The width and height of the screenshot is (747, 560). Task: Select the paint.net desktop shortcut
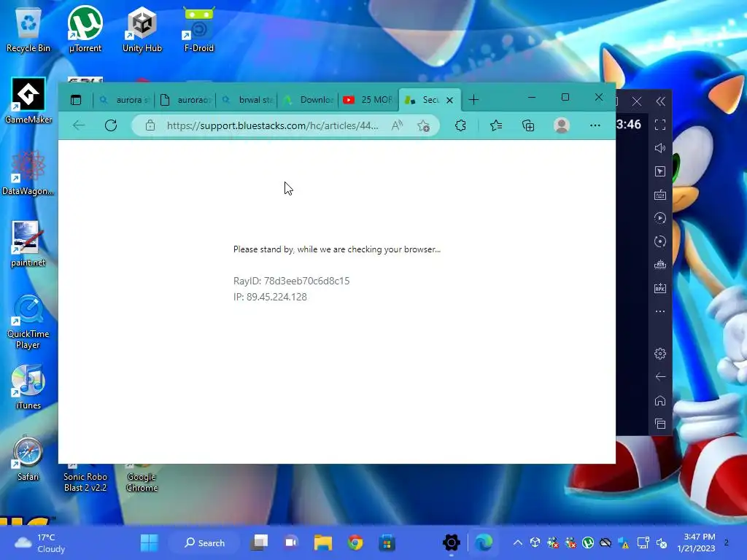pyautogui.click(x=28, y=244)
